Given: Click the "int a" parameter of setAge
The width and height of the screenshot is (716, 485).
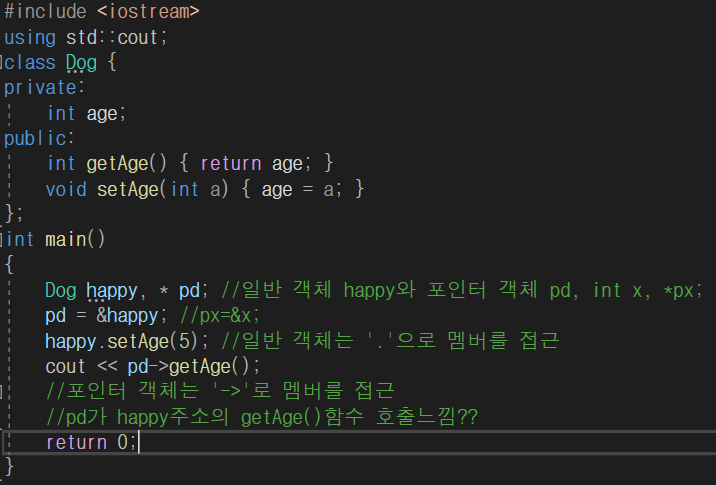Looking at the screenshot, I should (196, 190).
